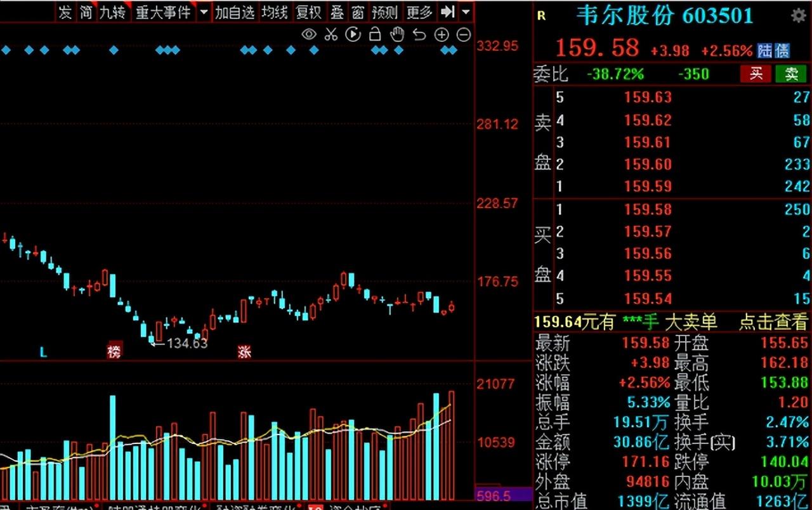This screenshot has height=510, width=812.
Task: Toggle the 叠 overlay button
Action: [337, 11]
